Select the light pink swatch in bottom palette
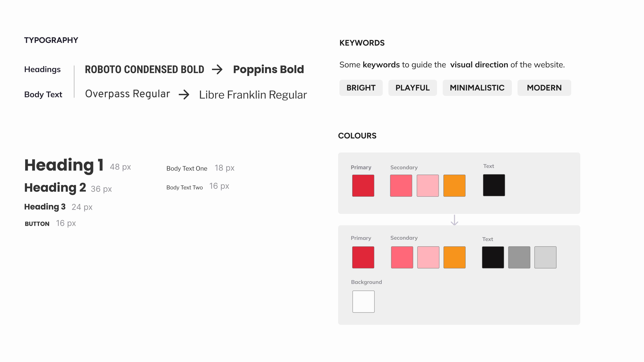644x362 pixels. point(428,257)
